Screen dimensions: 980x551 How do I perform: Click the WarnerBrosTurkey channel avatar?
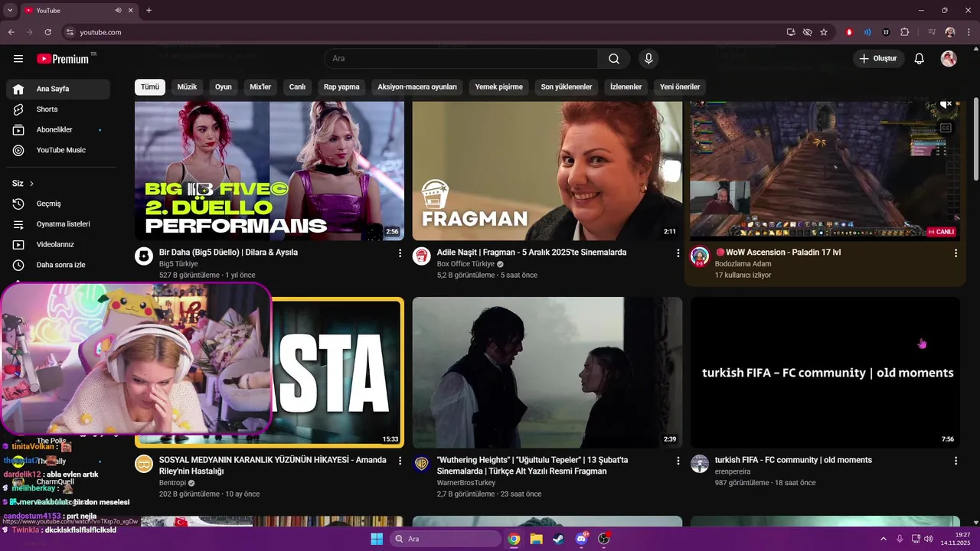point(422,464)
